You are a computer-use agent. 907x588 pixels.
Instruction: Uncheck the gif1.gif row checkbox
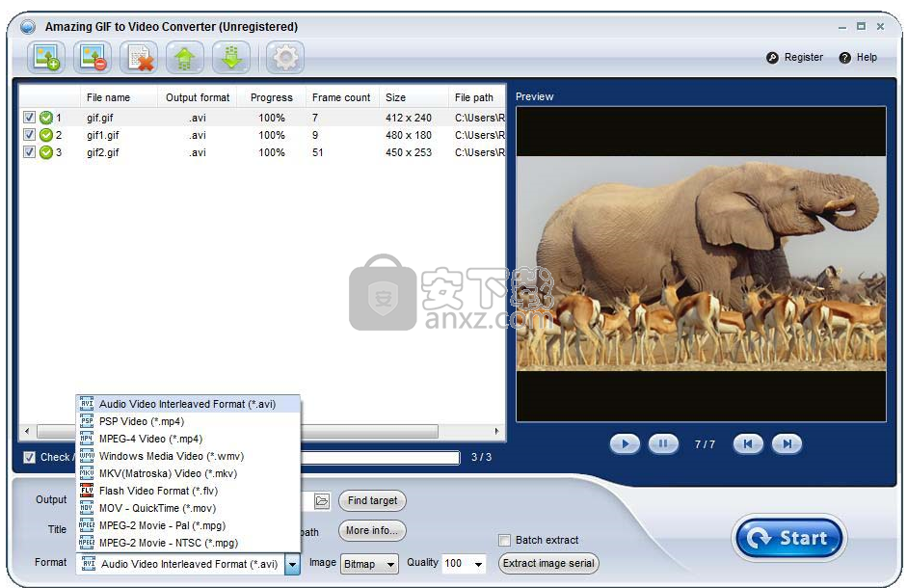(29, 135)
